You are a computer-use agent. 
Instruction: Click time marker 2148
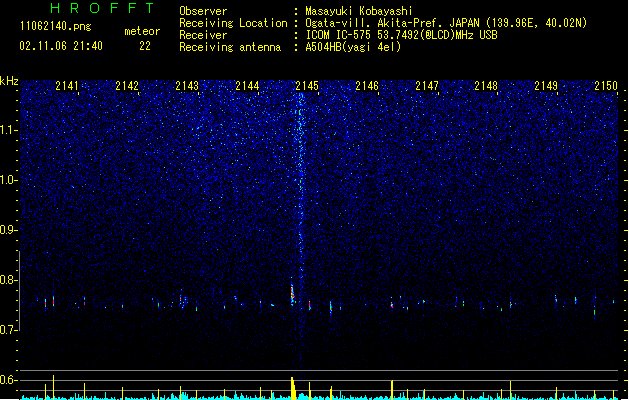point(486,85)
